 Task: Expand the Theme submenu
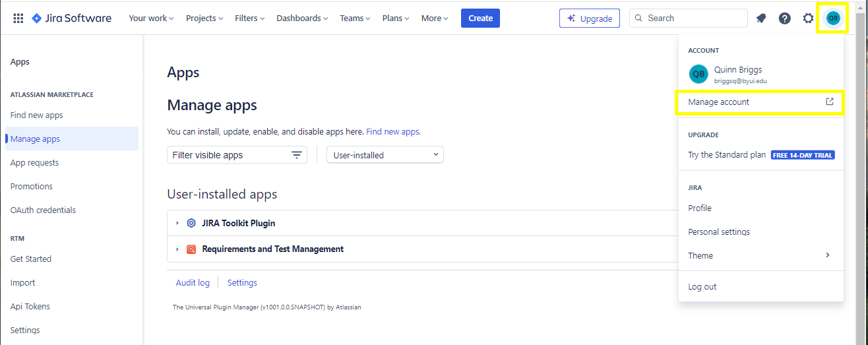click(x=759, y=255)
